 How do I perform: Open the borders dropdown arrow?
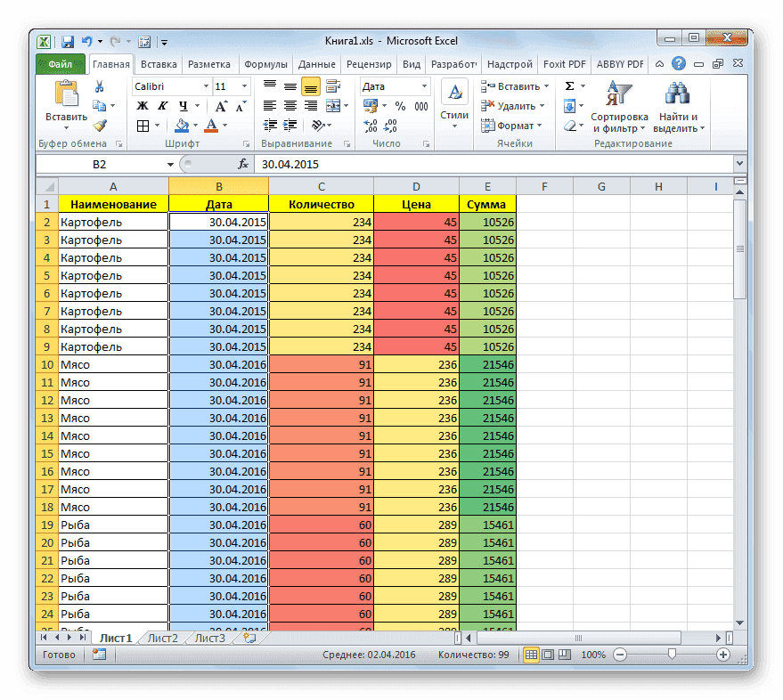click(x=157, y=126)
